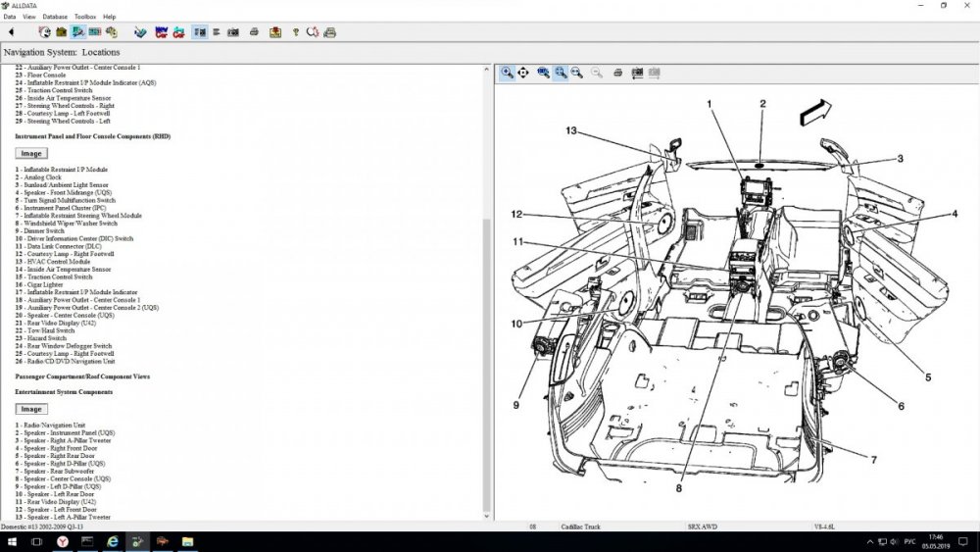Open Internet Explorer from the taskbar
The image size is (980, 552).
pyautogui.click(x=112, y=541)
